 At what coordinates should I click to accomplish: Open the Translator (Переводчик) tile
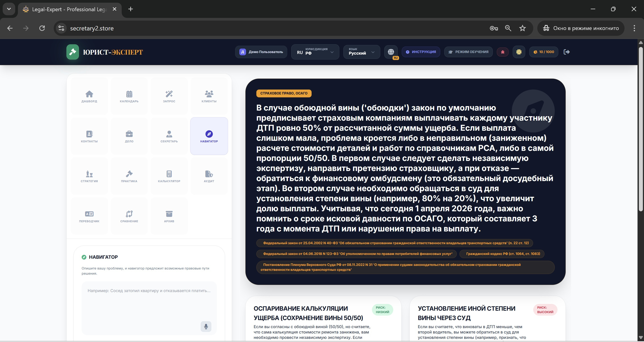89,216
